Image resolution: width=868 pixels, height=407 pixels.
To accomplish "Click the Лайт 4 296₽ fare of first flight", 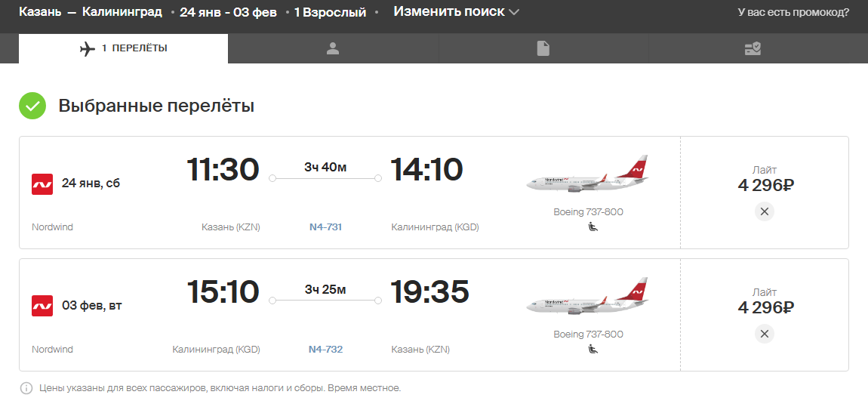I will coord(765,180).
